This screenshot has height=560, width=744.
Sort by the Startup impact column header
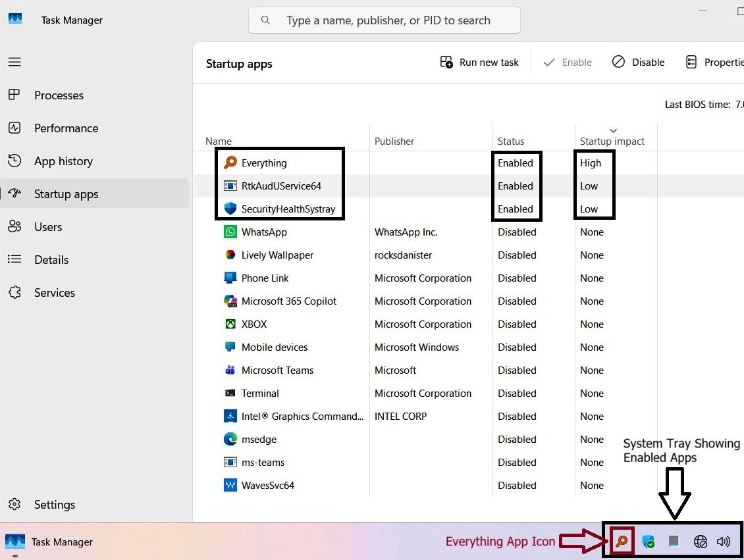point(612,141)
